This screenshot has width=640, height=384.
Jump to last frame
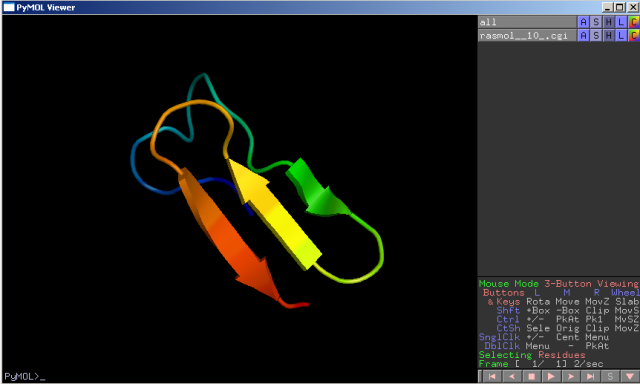coord(590,376)
